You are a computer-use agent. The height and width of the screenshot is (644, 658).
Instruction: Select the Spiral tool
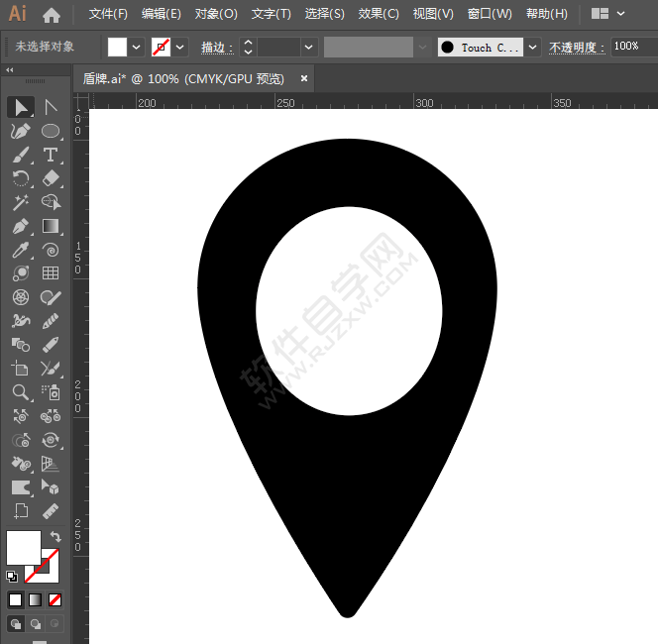click(x=51, y=250)
